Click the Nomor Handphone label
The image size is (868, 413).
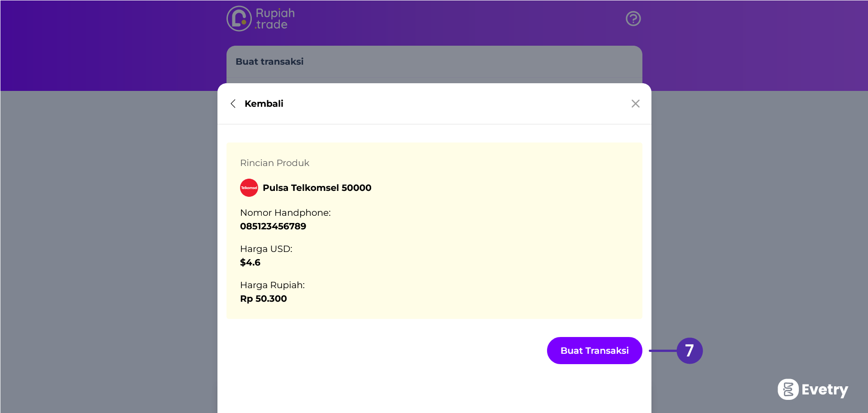click(x=285, y=213)
